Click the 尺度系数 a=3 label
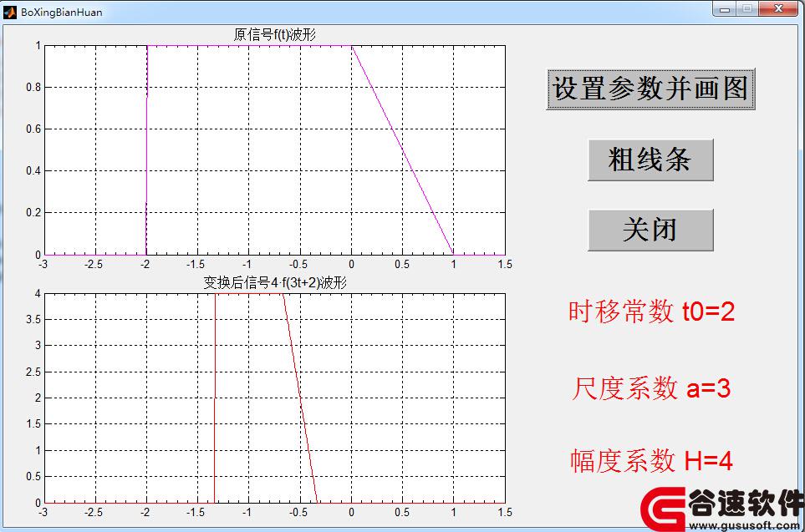 pos(651,388)
